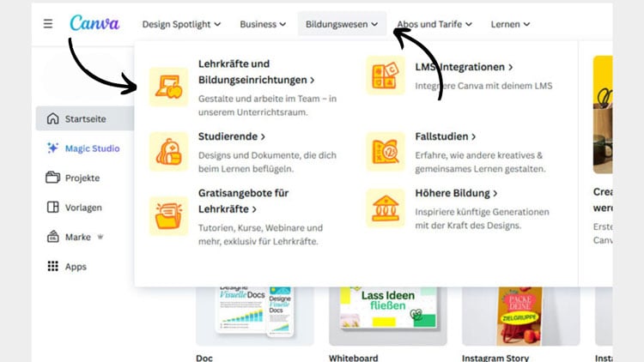Go to Projekte in sidebar
Screen dimensions: 644x362
coord(82,178)
